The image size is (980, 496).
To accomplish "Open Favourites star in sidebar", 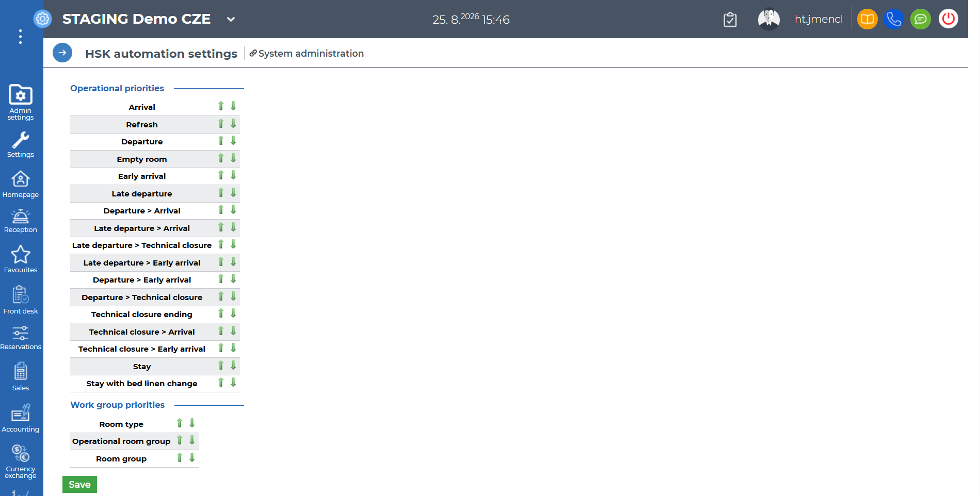I will coord(21,259).
